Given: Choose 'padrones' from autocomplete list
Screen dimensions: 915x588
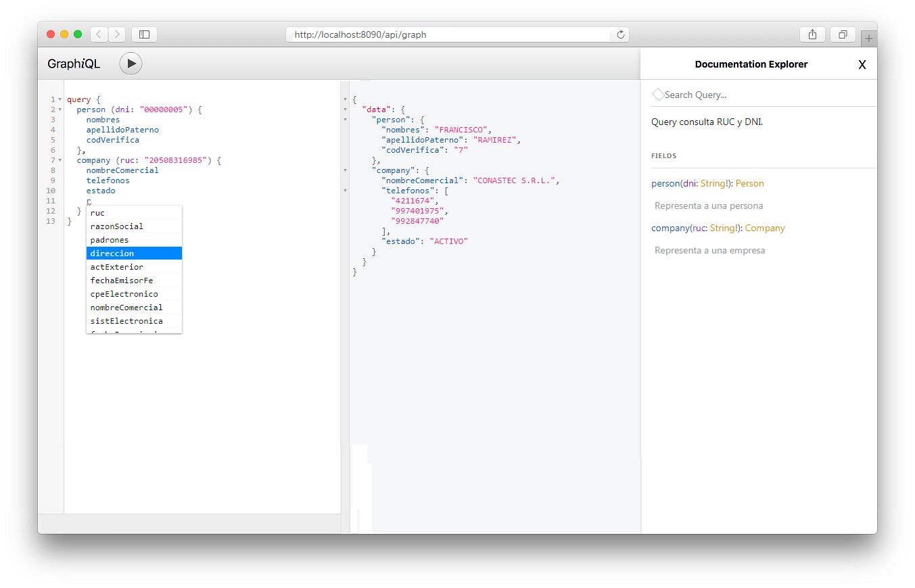Looking at the screenshot, I should coord(134,240).
